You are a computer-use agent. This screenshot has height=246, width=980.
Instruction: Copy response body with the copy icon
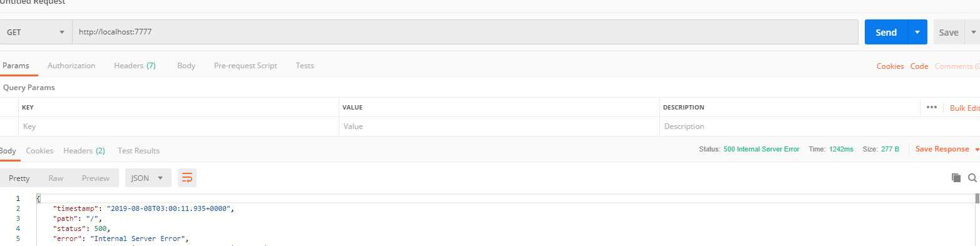pyautogui.click(x=956, y=178)
